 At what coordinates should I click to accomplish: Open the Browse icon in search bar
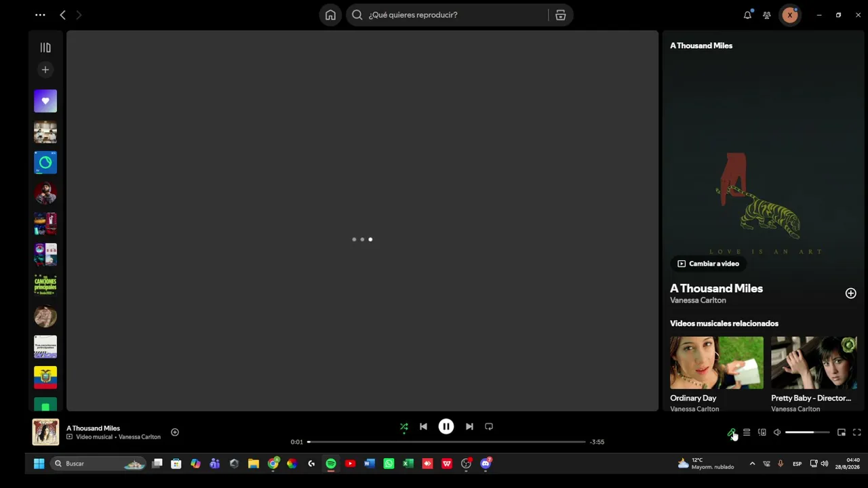560,15
